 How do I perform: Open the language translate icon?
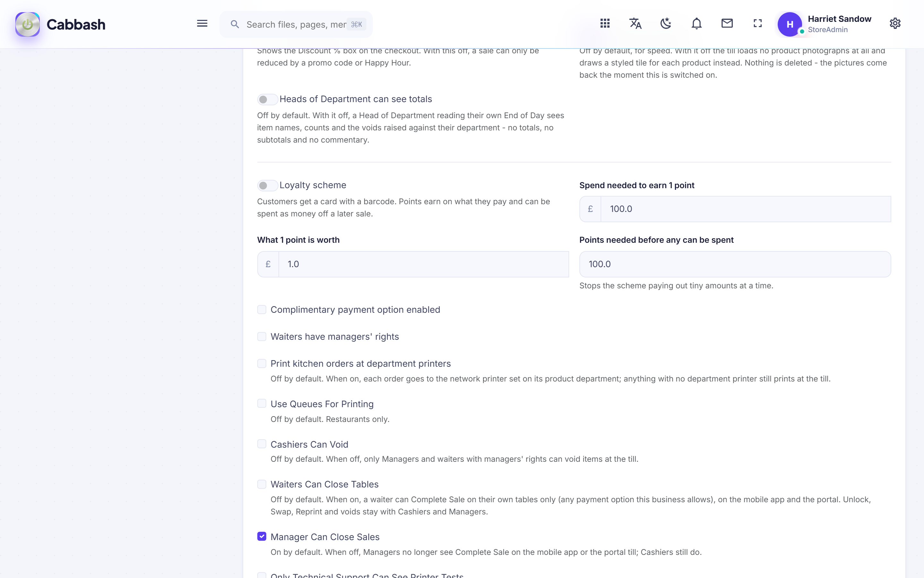pos(635,24)
